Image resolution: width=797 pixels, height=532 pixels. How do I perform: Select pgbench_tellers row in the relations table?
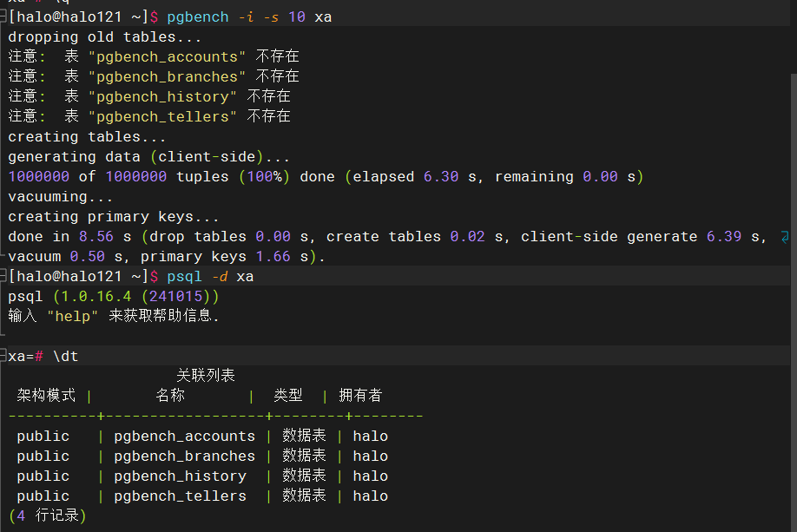(x=180, y=496)
